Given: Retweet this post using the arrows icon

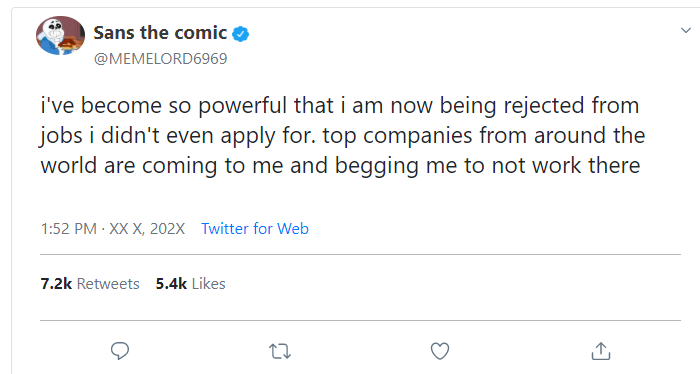Looking at the screenshot, I should [280, 351].
